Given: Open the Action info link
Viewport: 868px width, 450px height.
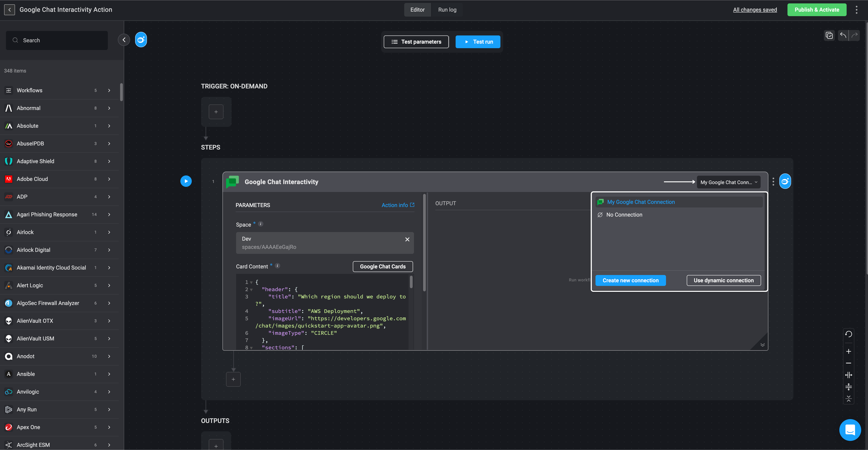Looking at the screenshot, I should coord(398,205).
